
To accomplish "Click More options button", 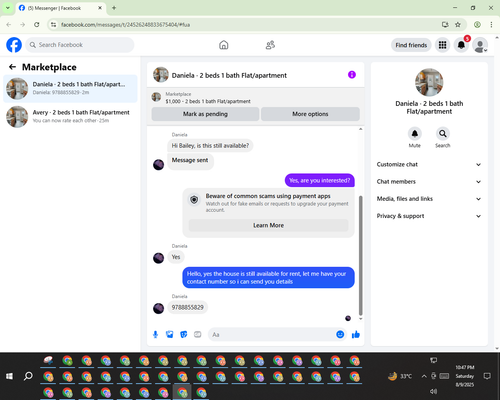I will point(310,114).
